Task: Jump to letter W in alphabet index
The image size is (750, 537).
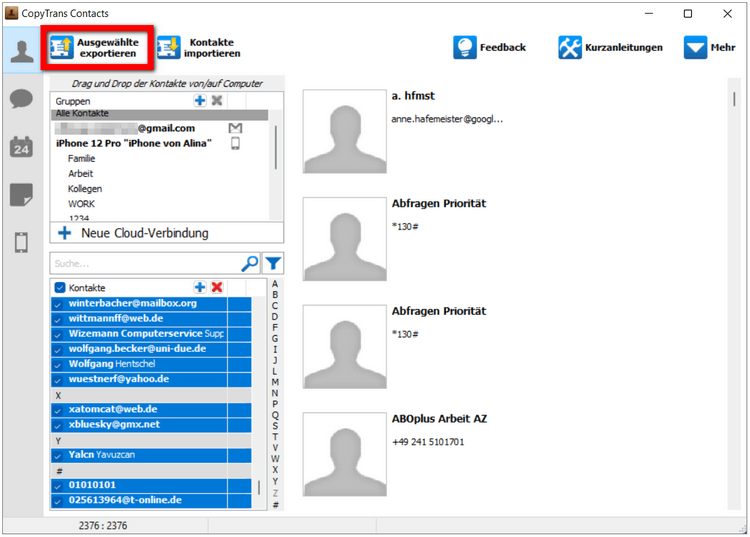Action: [x=275, y=459]
